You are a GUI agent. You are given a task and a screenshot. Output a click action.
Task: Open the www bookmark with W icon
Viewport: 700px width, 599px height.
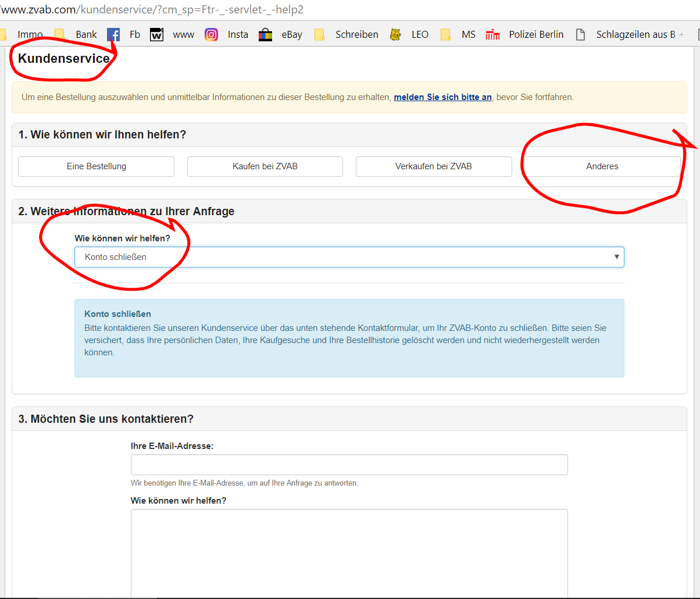[x=172, y=34]
